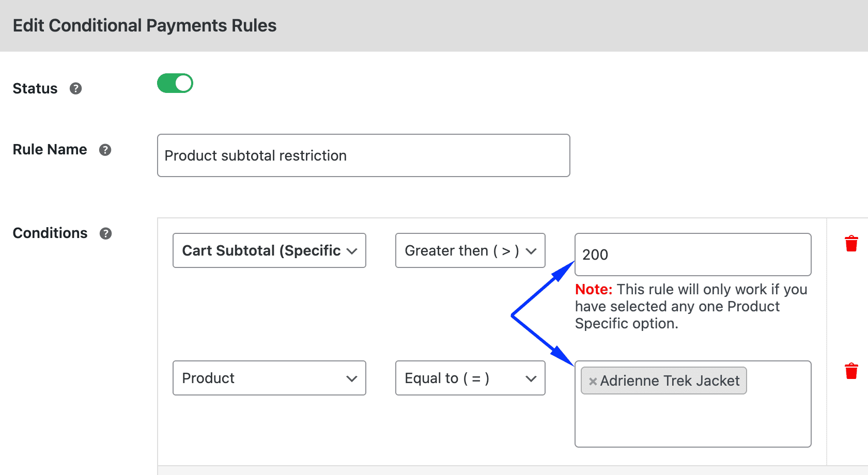Select the Adrienne Trek Jacket tag

pos(669,381)
